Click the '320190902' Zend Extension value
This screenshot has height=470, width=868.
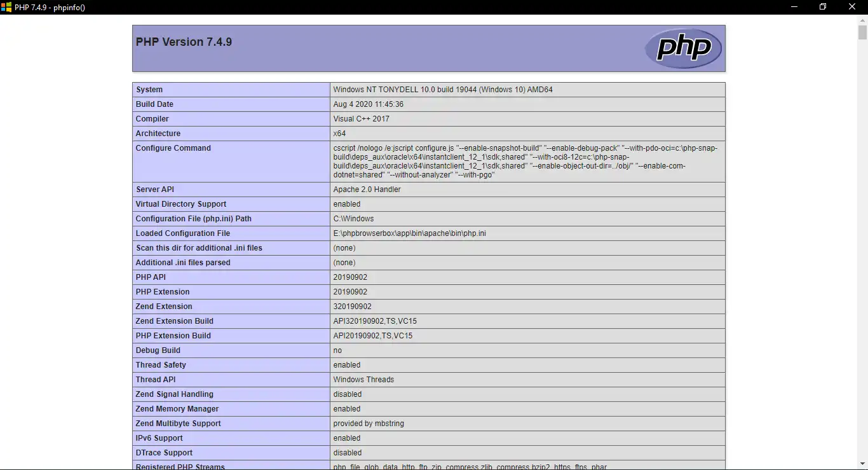(x=353, y=307)
